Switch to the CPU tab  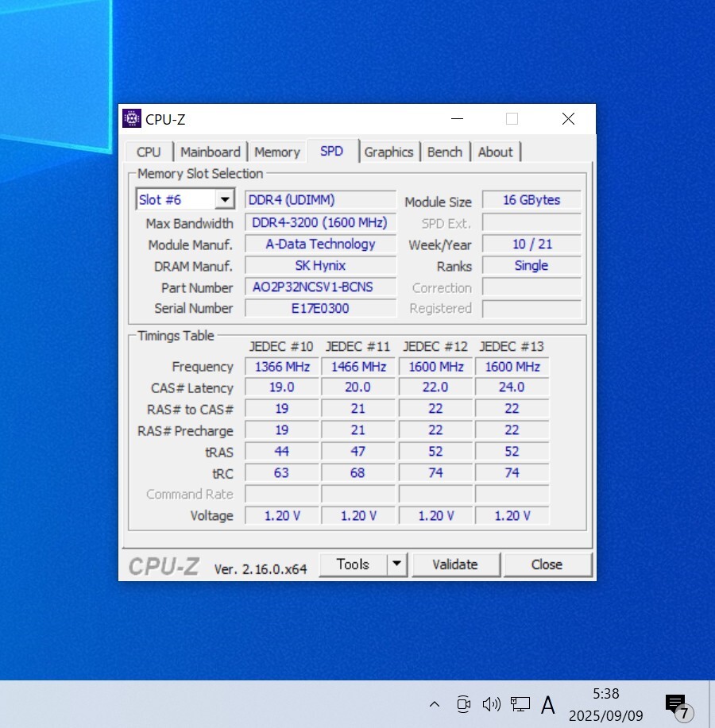(x=149, y=152)
